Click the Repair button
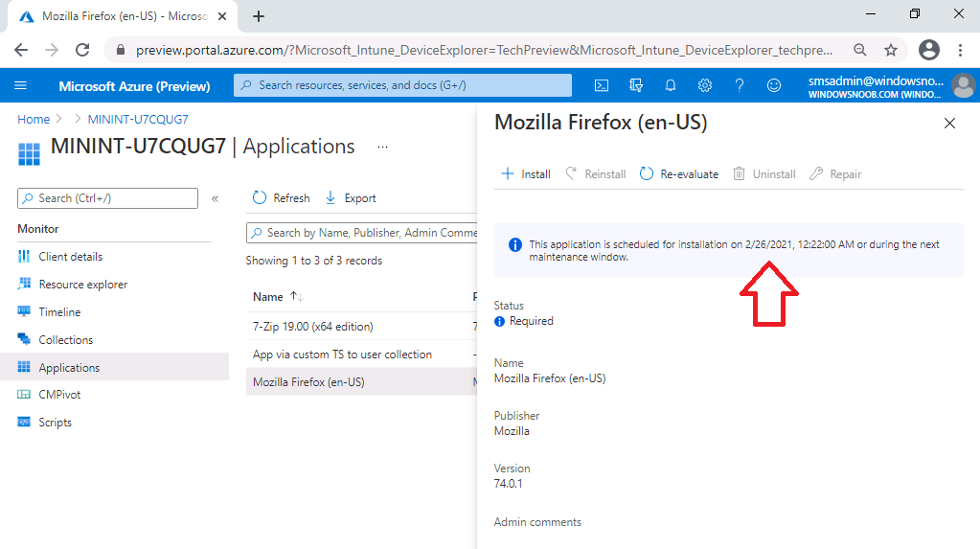Viewport: 980px width, 549px height. click(835, 173)
